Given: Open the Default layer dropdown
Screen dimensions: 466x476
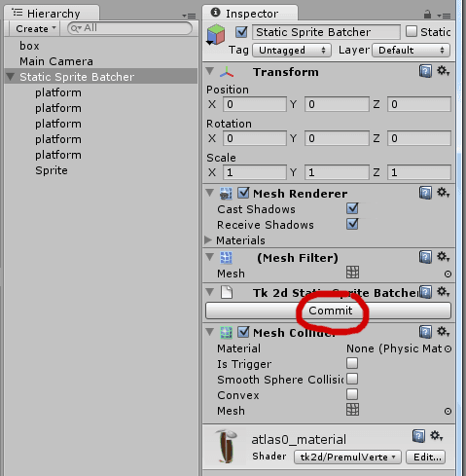Looking at the screenshot, I should coord(411,51).
